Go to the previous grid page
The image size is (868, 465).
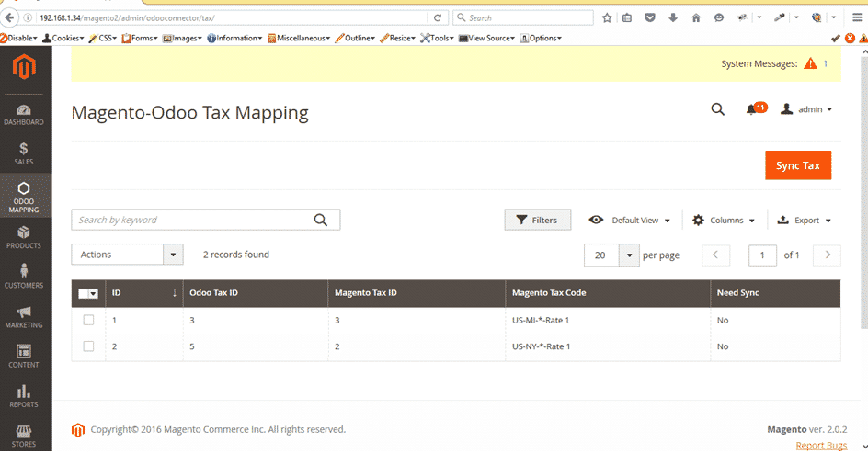[x=715, y=255]
